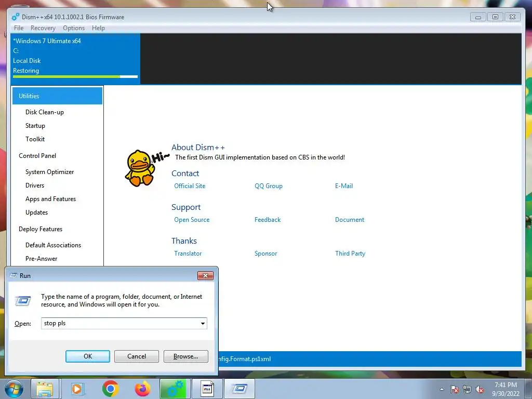Open the Feedback link
This screenshot has width=532, height=399.
coord(268,220)
